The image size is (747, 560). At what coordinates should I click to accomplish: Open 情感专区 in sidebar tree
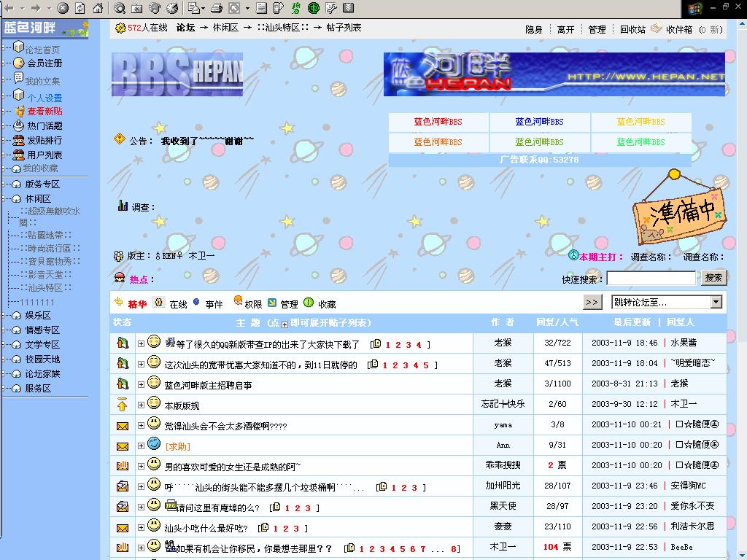[x=42, y=330]
